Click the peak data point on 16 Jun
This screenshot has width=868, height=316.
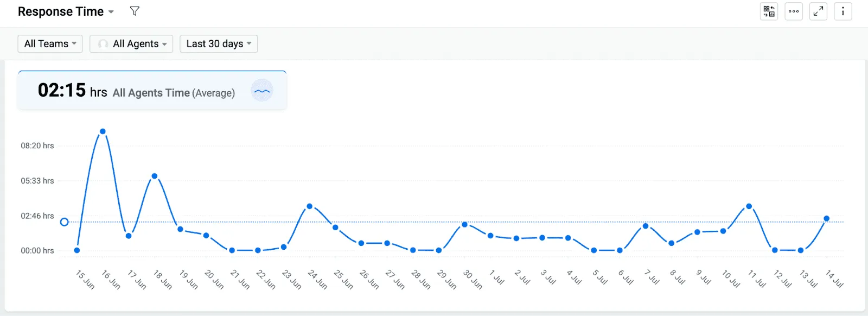pyautogui.click(x=102, y=131)
